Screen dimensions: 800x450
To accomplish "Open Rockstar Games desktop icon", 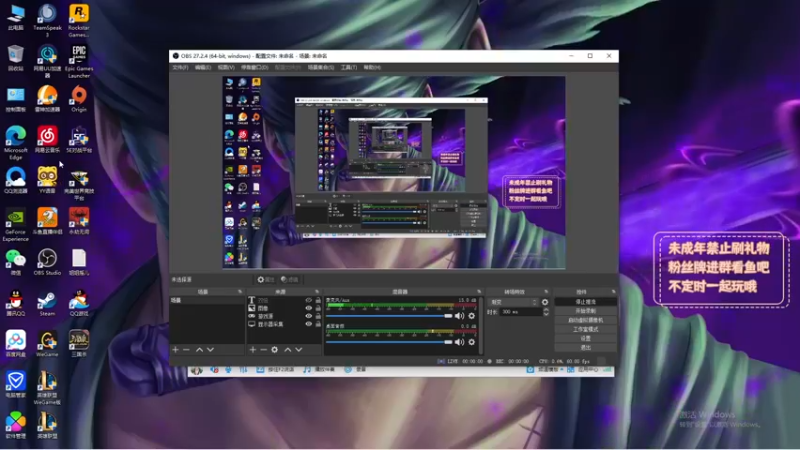I will (79, 20).
